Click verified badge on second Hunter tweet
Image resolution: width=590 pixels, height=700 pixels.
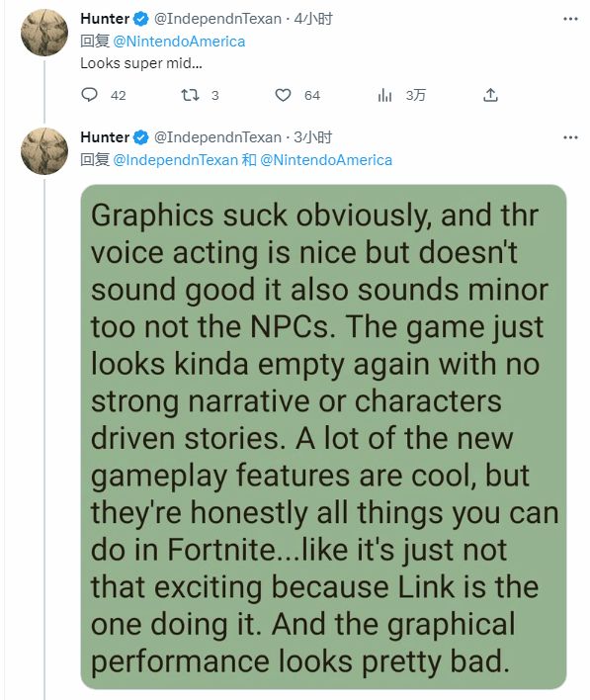(141, 137)
